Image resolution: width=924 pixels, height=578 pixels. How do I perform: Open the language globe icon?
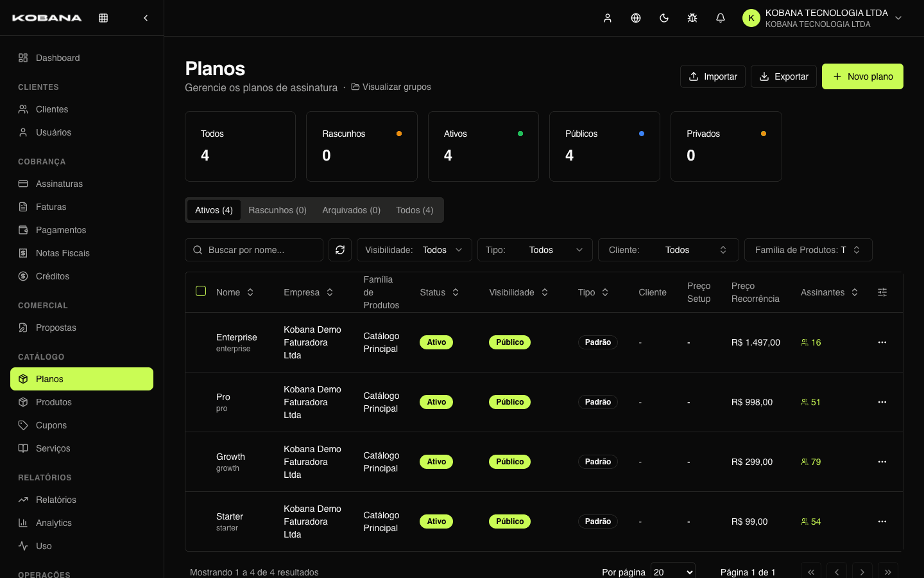pyautogui.click(x=636, y=18)
